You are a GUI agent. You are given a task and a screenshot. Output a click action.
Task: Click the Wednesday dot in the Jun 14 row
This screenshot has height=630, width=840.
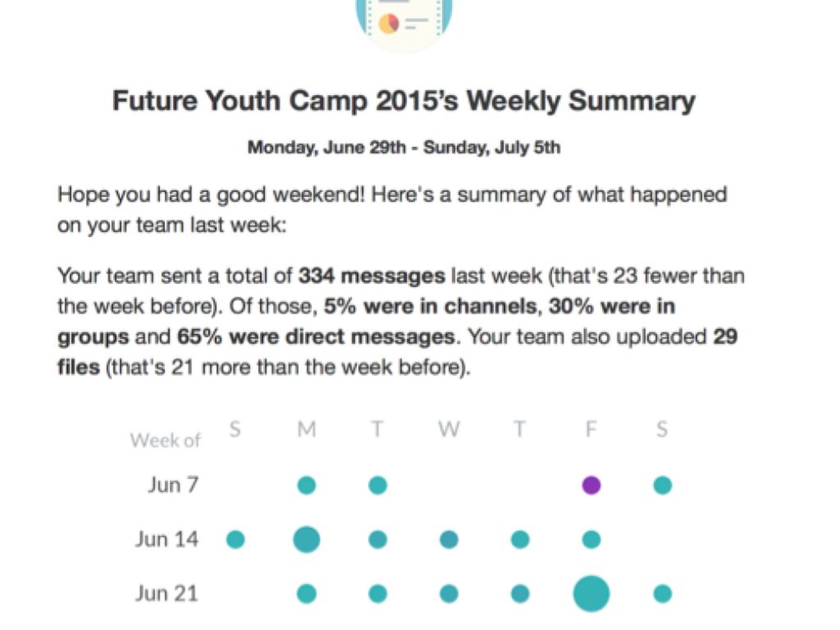tap(449, 540)
